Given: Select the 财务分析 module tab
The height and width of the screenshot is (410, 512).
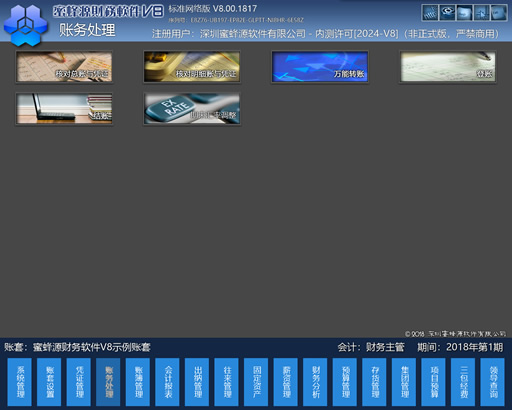Looking at the screenshot, I should pos(315,382).
